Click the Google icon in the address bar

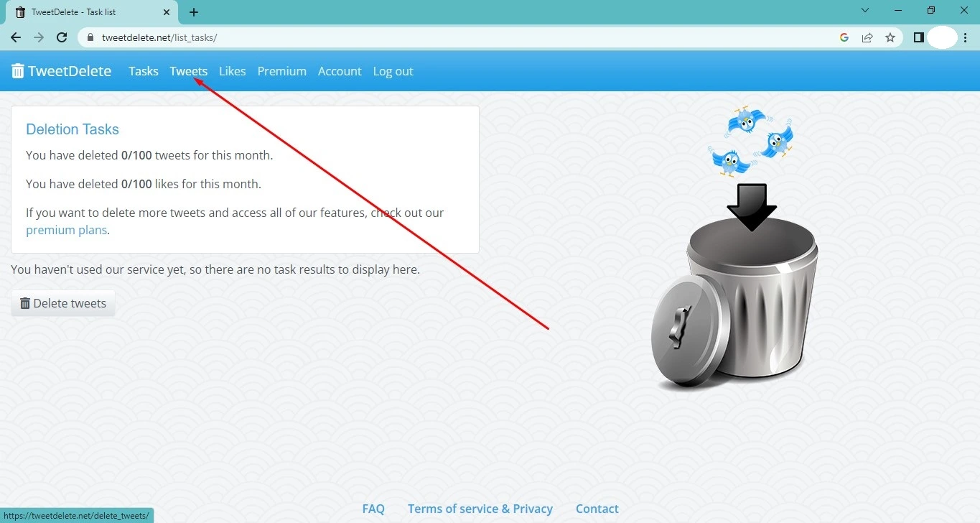coord(844,37)
